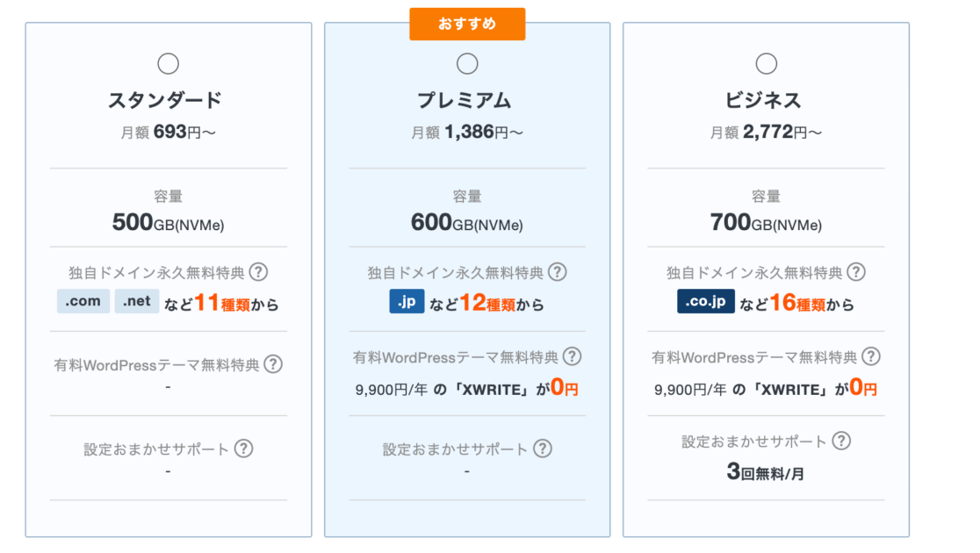Open help for プレミアム独自ドメイン永久無料特典

[558, 272]
